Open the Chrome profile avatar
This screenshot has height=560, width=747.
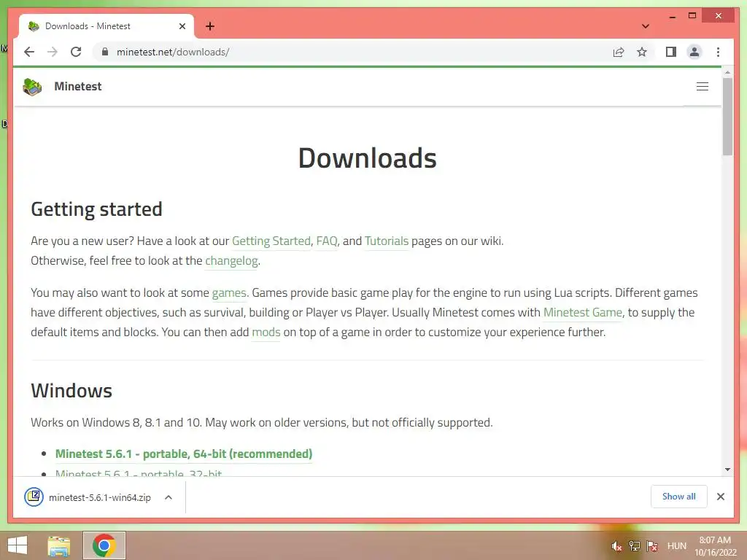point(694,52)
